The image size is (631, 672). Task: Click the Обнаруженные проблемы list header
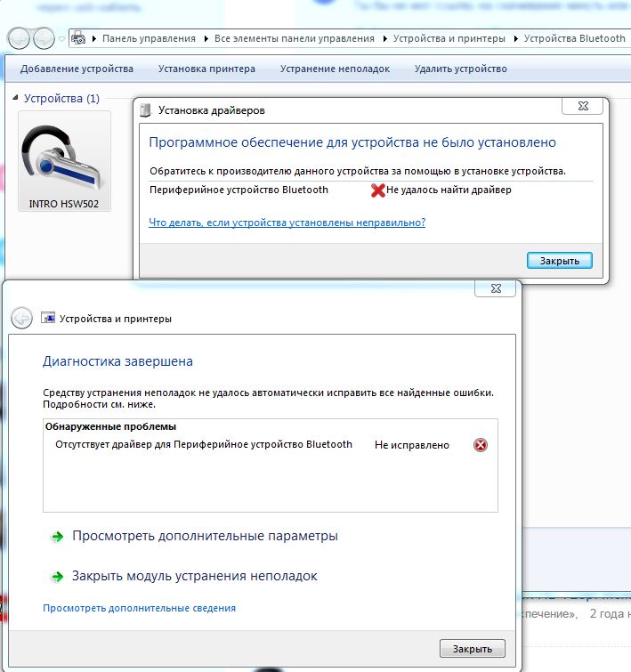pyautogui.click(x=110, y=427)
